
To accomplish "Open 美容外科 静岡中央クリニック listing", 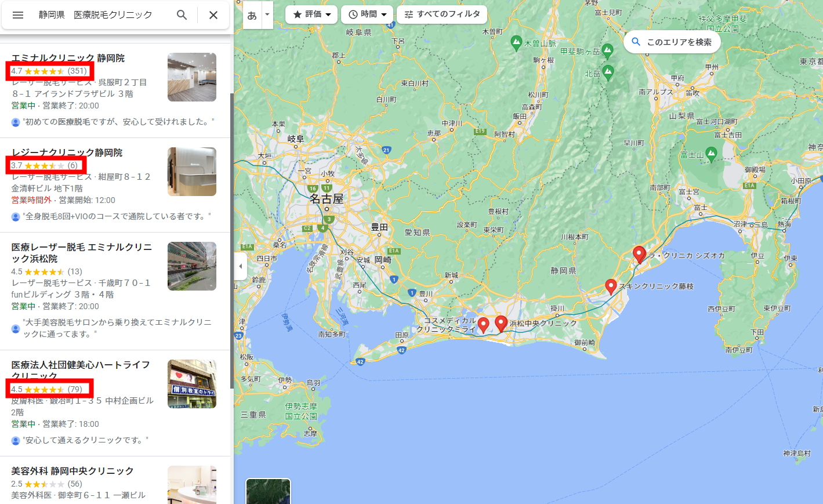I will [72, 471].
